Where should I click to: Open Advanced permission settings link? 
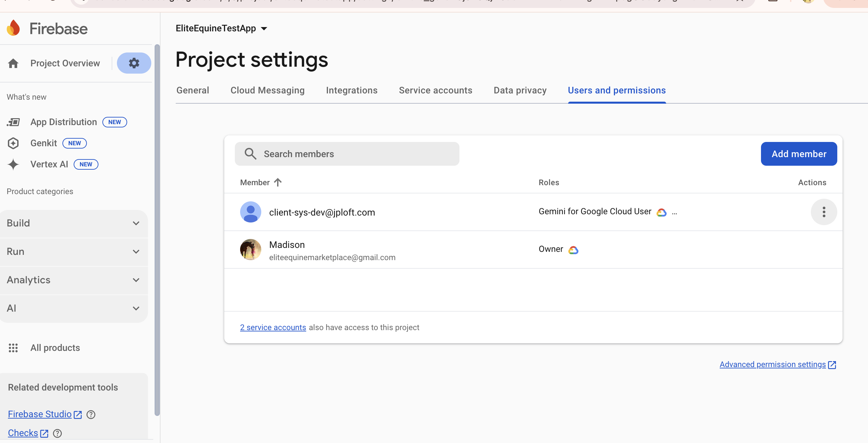(772, 364)
